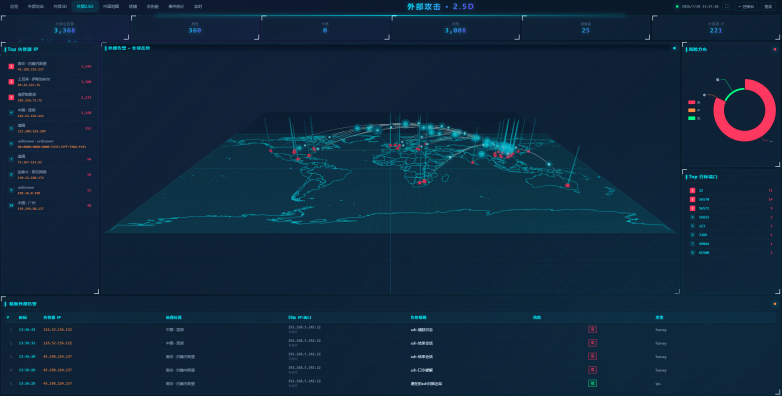
Task: Click the green risk badge in alert row 5
Action: pos(592,383)
